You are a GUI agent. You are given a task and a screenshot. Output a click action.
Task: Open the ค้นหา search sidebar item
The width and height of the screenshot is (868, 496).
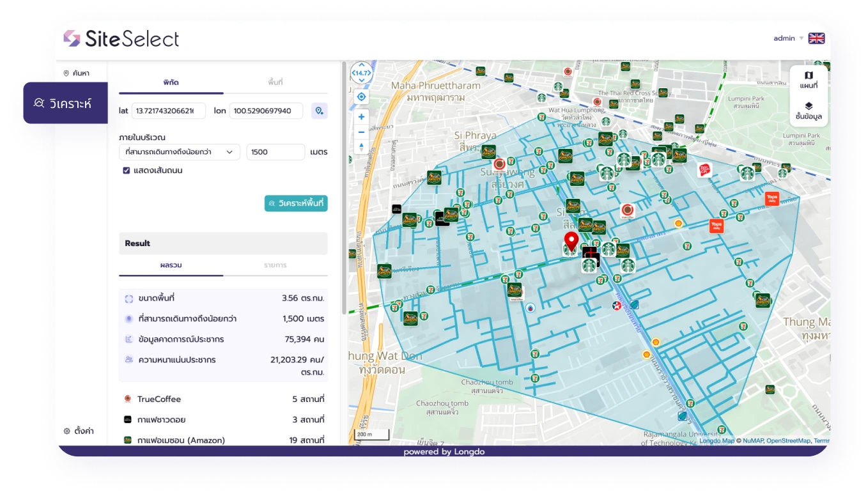pyautogui.click(x=76, y=74)
